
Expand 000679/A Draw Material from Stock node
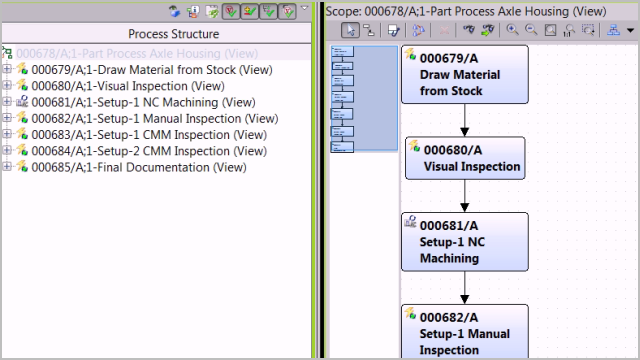coord(7,69)
